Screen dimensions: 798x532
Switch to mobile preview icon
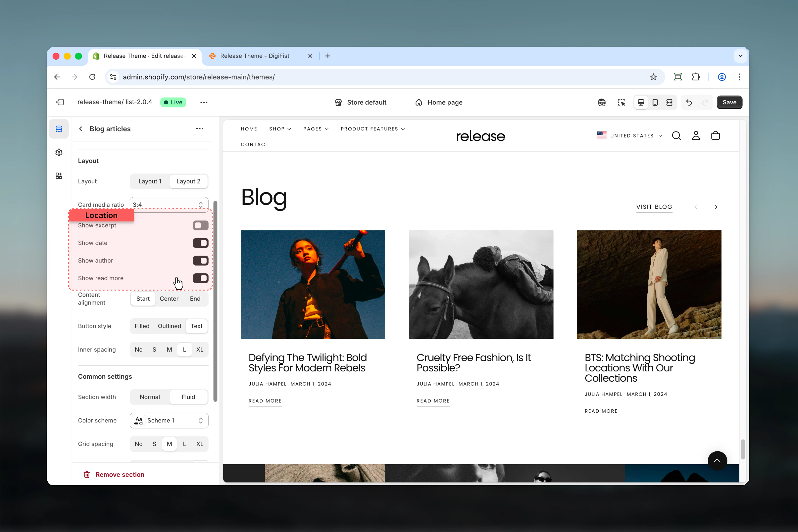[x=655, y=102]
